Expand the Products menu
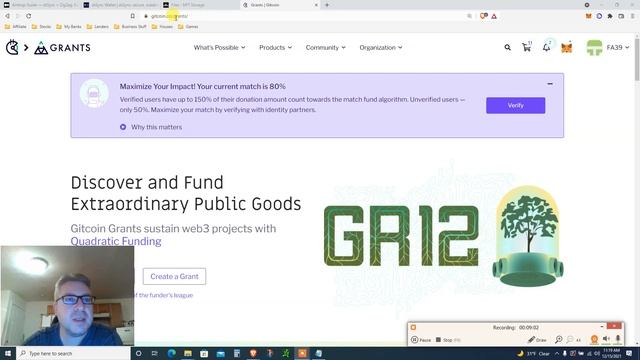This screenshot has height=360, width=640. (x=276, y=48)
